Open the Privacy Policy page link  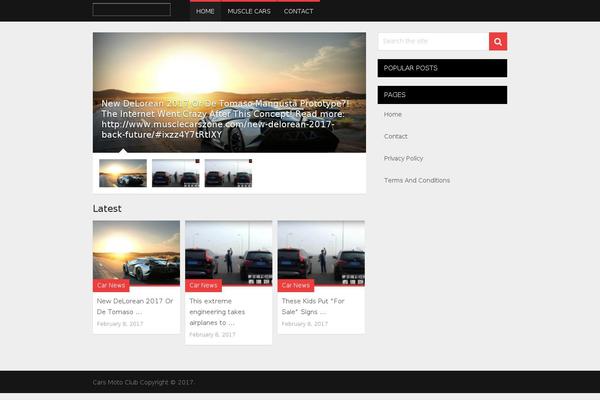403,158
